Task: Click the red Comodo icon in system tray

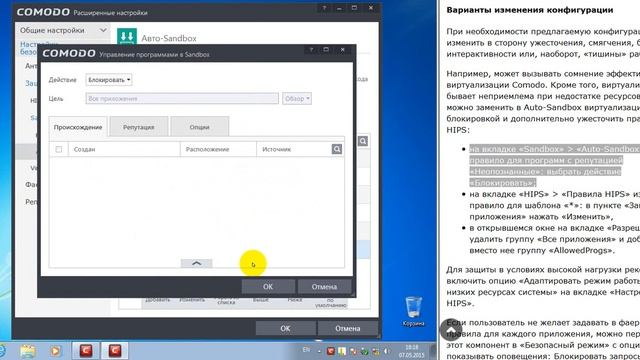Action: click(331, 351)
